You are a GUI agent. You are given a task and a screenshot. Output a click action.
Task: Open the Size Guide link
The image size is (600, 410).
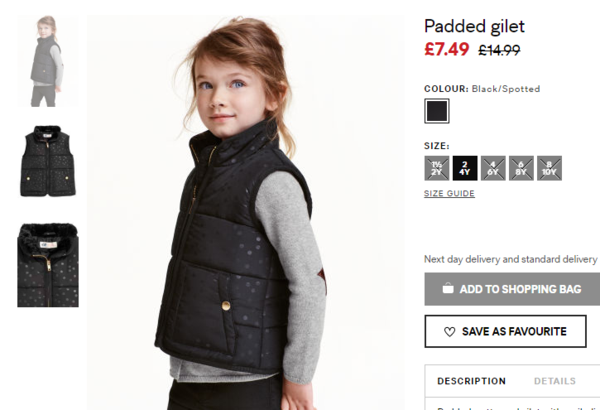pos(449,193)
